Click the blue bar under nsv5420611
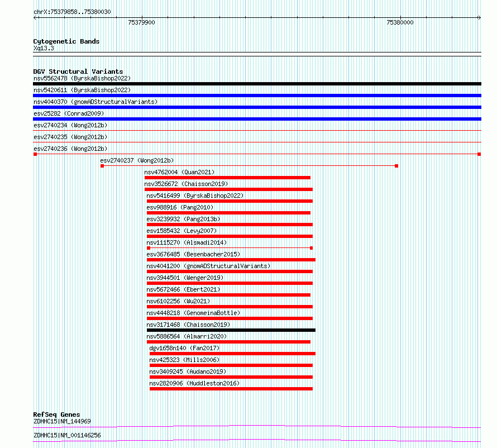Image resolution: width=497 pixels, height=448 pixels. 257,96
